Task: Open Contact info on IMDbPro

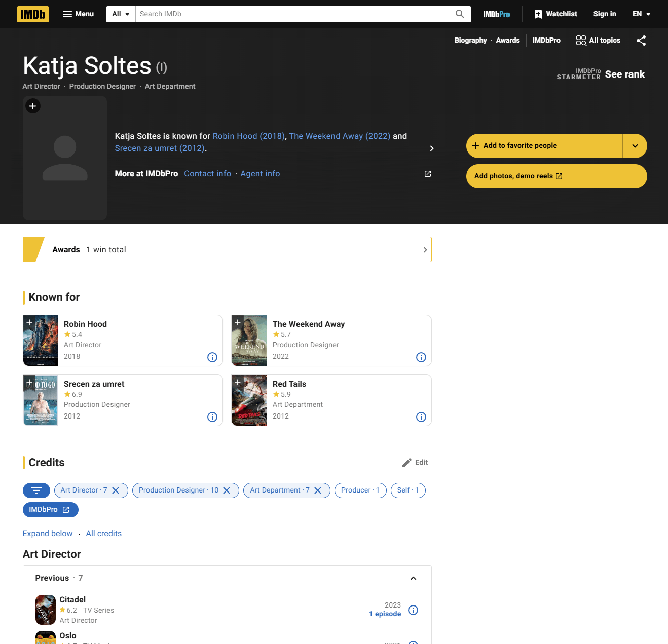Action: 207,174
